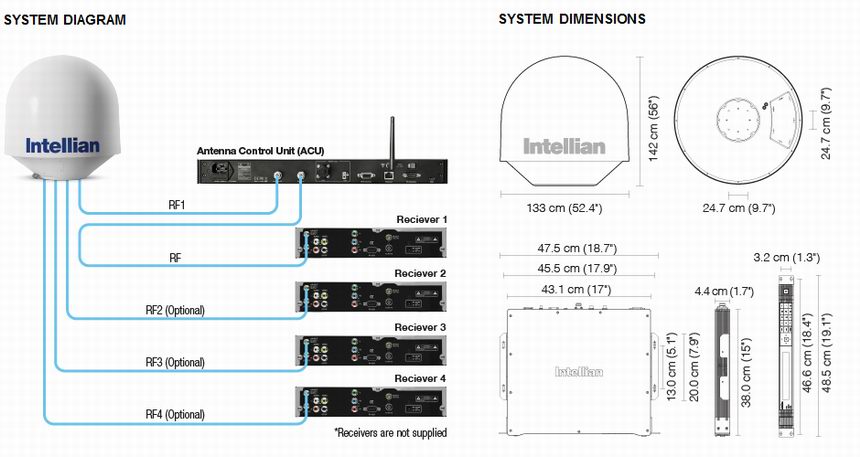
Task: Click the 142 cm (56") height dimension
Action: (653, 129)
